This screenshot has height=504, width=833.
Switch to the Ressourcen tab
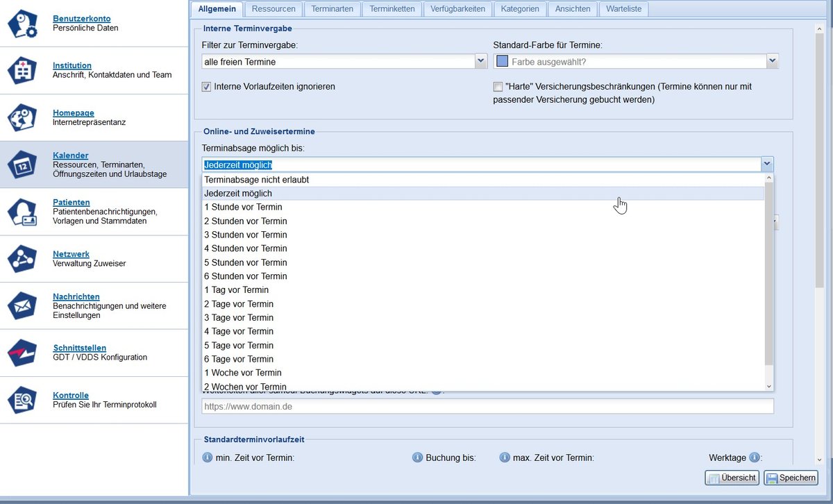click(274, 9)
